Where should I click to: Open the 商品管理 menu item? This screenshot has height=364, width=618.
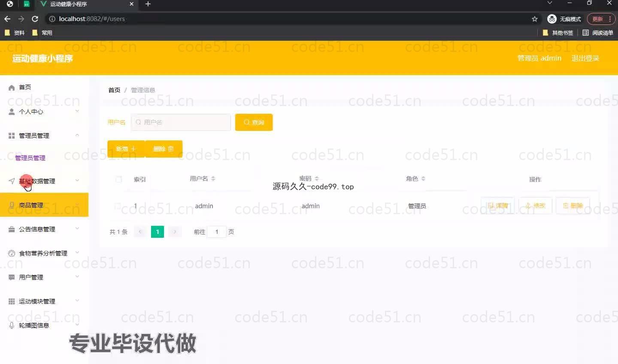tap(44, 205)
